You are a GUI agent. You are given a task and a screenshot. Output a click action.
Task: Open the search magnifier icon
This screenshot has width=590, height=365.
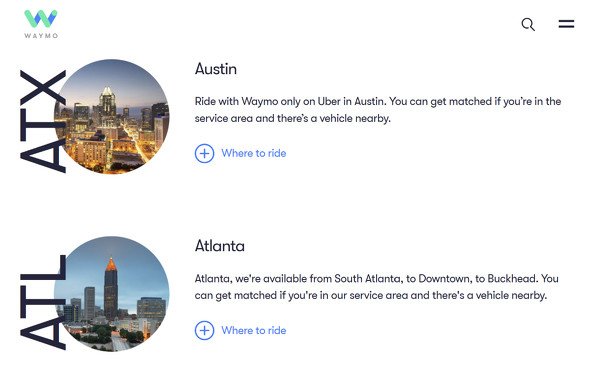tap(528, 24)
